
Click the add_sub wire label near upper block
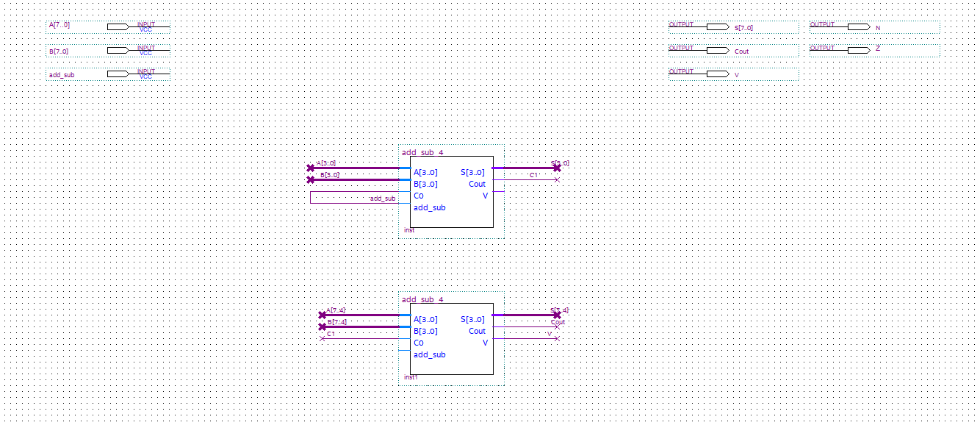[382, 199]
